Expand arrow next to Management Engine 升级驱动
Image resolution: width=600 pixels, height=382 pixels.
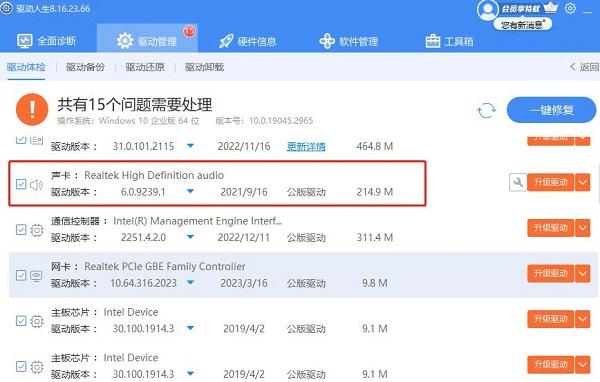click(582, 228)
